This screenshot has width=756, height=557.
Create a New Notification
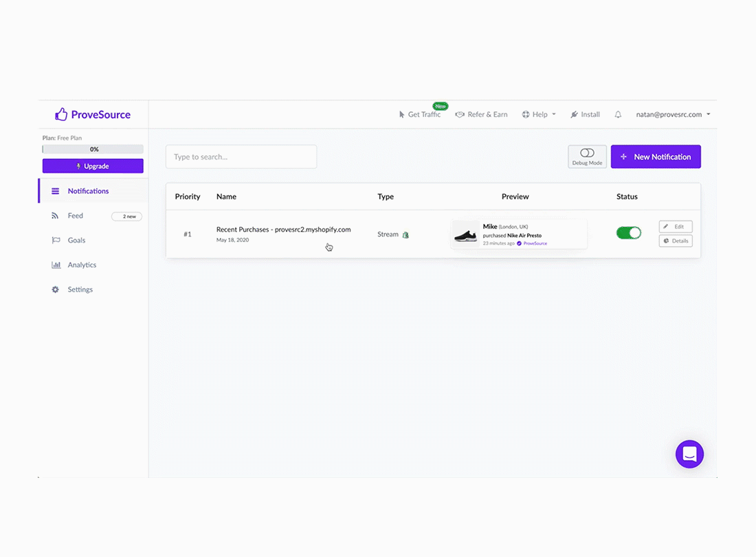coord(656,156)
